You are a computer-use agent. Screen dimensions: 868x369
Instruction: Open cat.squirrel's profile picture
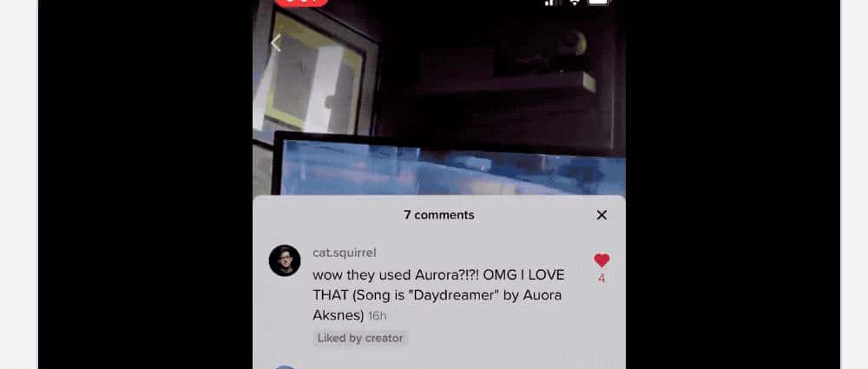285,260
